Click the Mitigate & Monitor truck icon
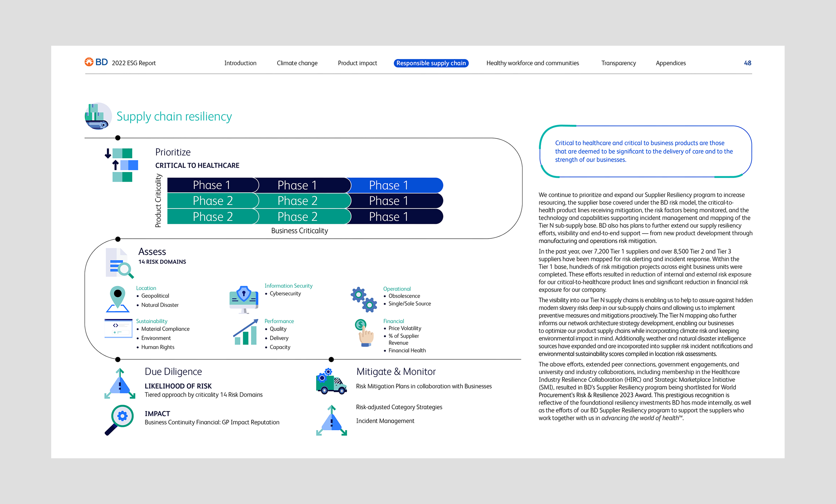 (331, 381)
